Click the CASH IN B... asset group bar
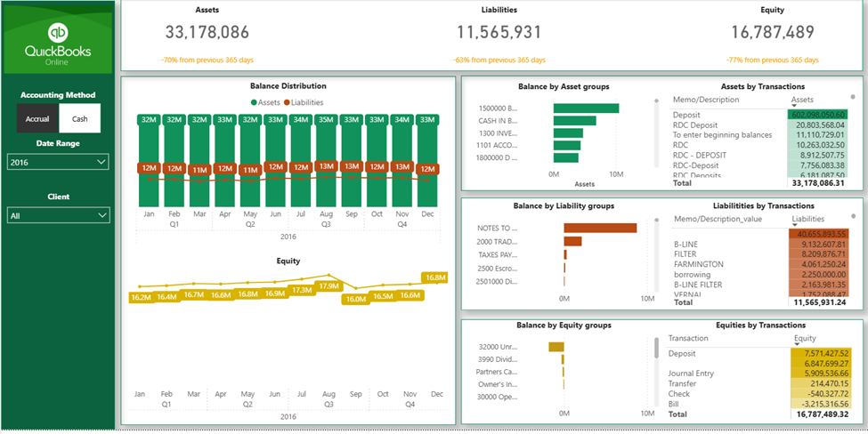 [x=574, y=121]
